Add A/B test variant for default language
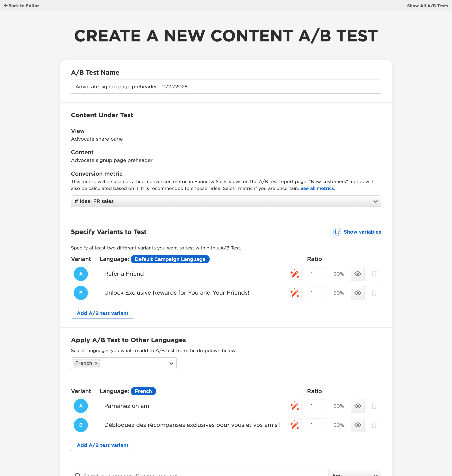The height and width of the screenshot is (476, 452). pos(102,313)
